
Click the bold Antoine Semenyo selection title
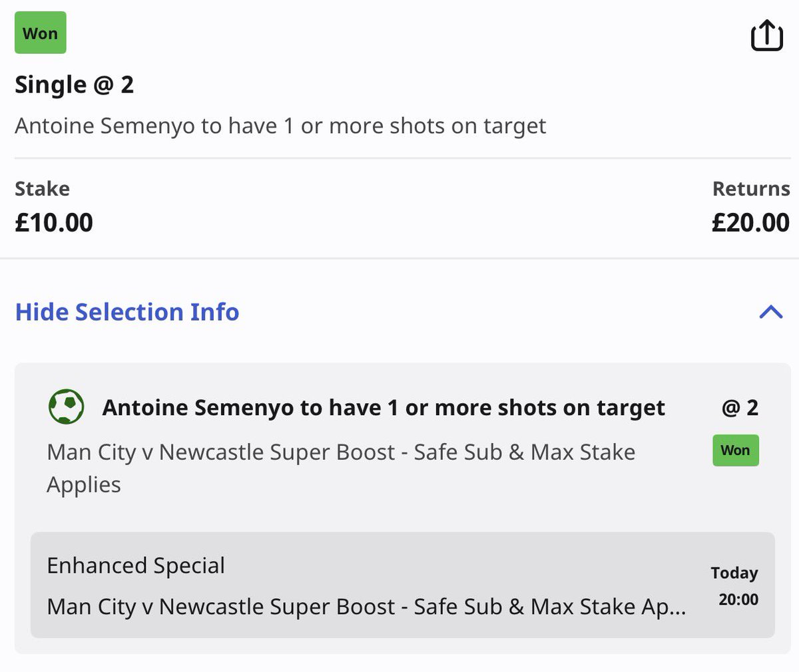click(383, 407)
